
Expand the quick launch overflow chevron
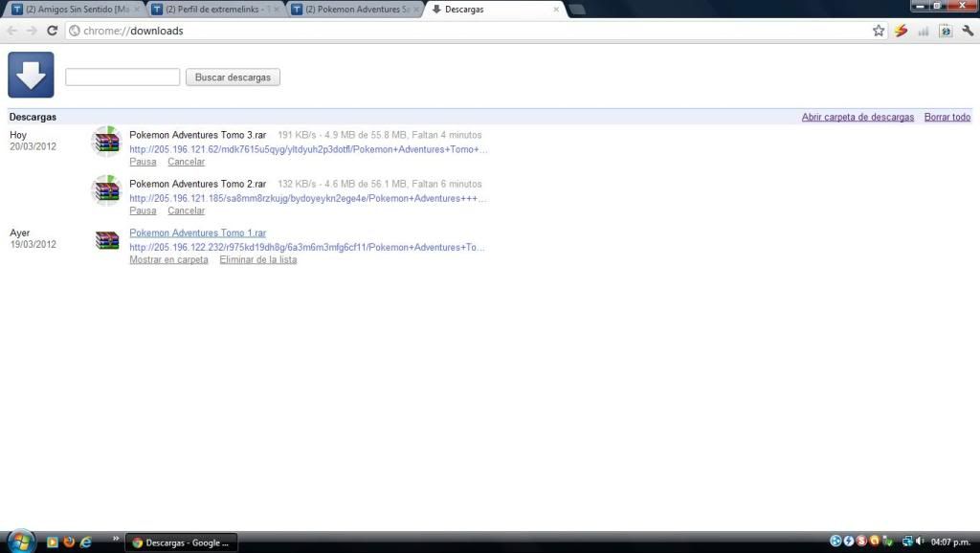coord(117,538)
